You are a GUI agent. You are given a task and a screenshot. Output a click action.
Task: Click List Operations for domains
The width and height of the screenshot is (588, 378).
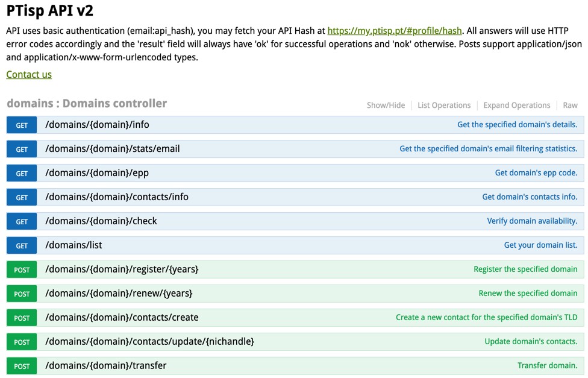[x=444, y=106]
